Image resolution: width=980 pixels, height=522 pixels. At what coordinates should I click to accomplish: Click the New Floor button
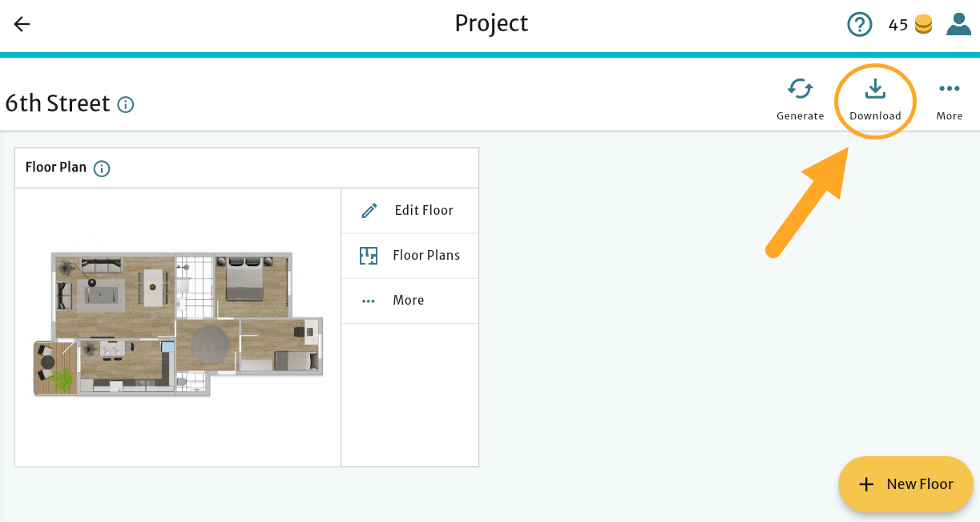905,484
